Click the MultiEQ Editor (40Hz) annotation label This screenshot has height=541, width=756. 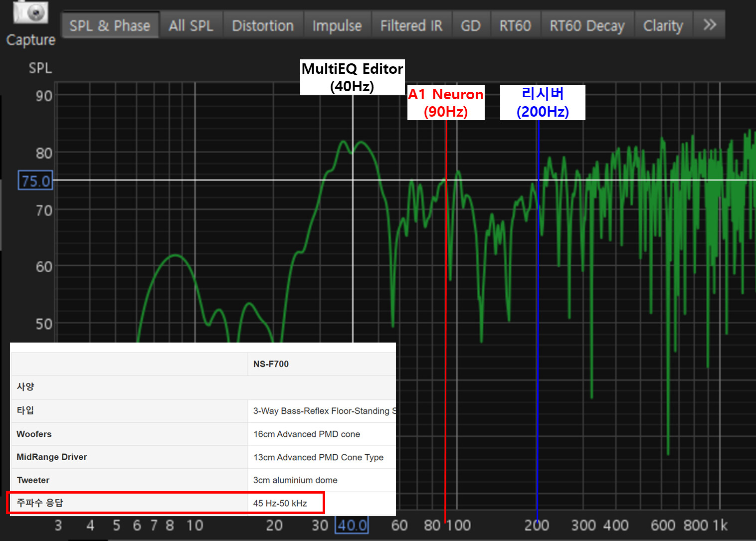pyautogui.click(x=352, y=77)
